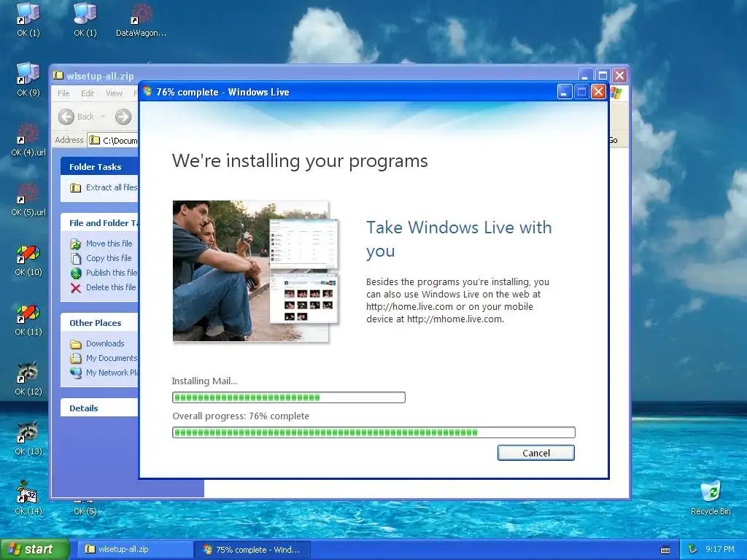
Task: Open File menu in wlsetup-all.zip window
Action: (64, 93)
